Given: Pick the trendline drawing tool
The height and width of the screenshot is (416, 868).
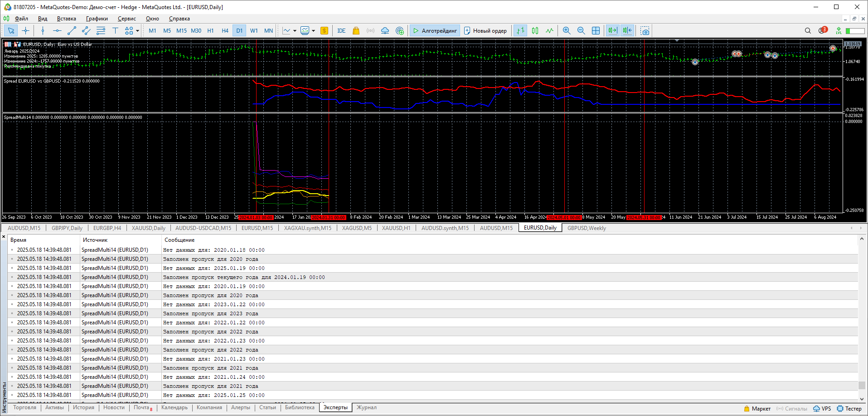Looking at the screenshot, I should coord(72,31).
